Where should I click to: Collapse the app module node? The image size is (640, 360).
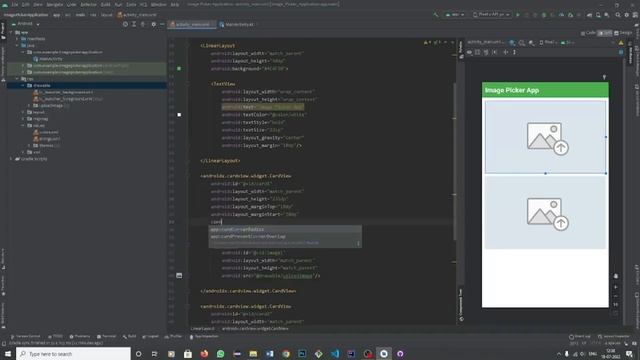click(x=11, y=32)
